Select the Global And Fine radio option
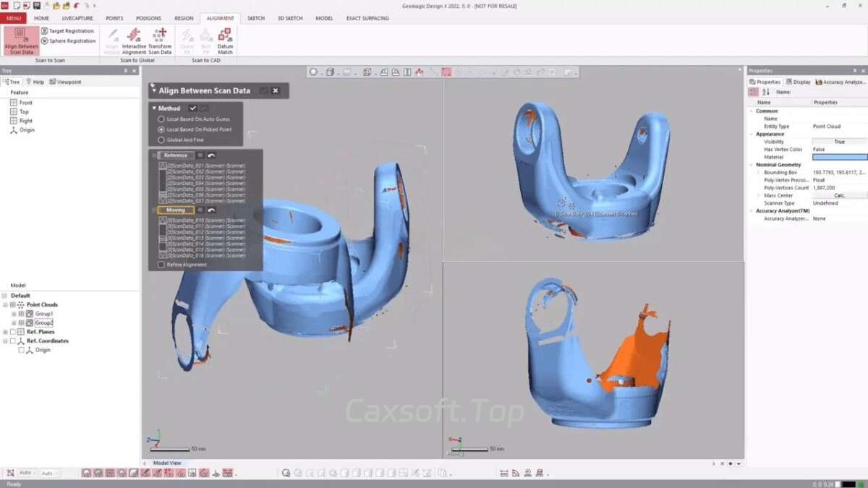The image size is (868, 488). click(x=161, y=140)
